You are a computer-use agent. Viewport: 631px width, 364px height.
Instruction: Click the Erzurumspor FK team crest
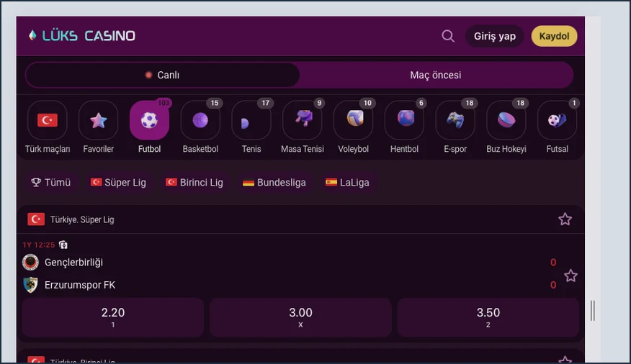click(x=30, y=285)
